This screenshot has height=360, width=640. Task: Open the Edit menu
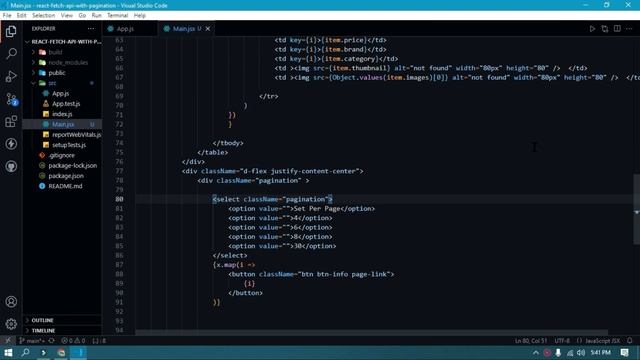(21, 16)
